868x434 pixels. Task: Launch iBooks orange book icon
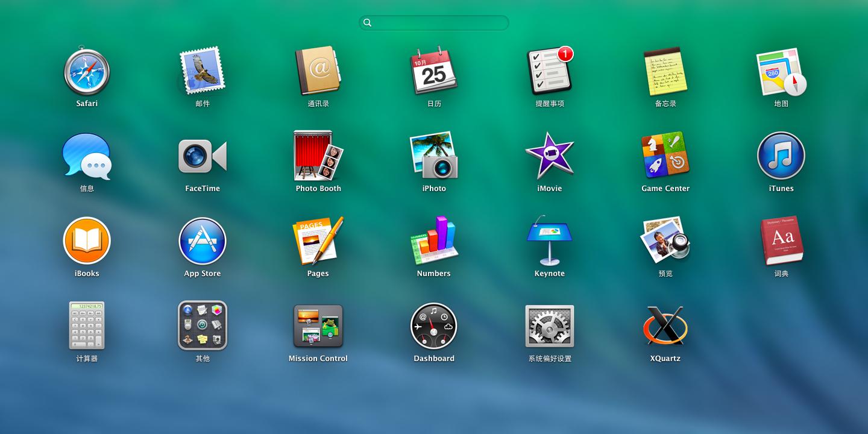click(x=87, y=241)
